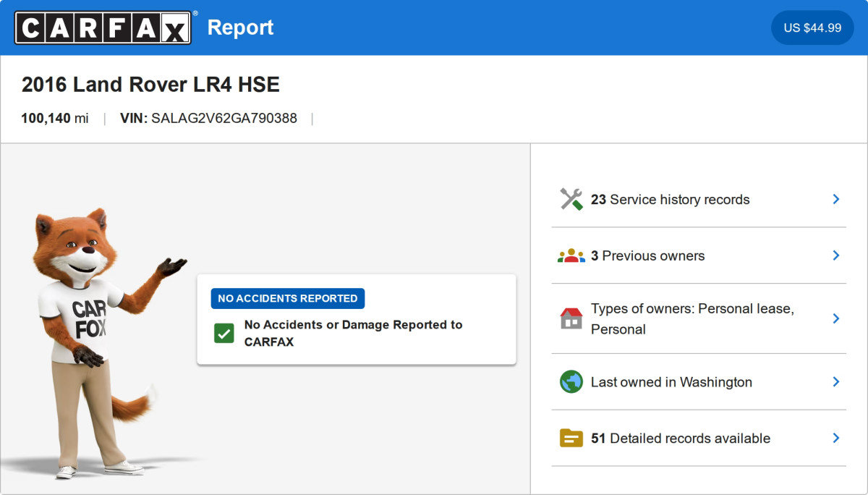Click the globe icon for Last owned
Viewport: 868px width, 495px height.
[571, 382]
